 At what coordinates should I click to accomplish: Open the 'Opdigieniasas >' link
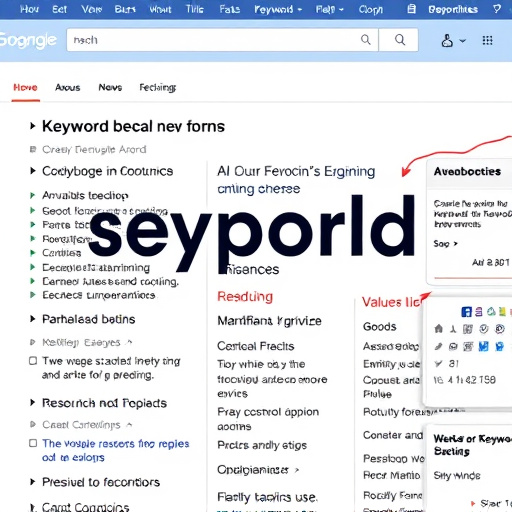tap(258, 470)
